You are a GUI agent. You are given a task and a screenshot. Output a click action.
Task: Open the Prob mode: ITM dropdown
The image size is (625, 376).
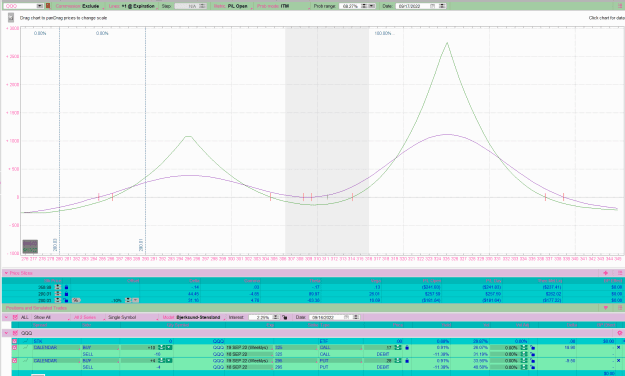coord(282,6)
